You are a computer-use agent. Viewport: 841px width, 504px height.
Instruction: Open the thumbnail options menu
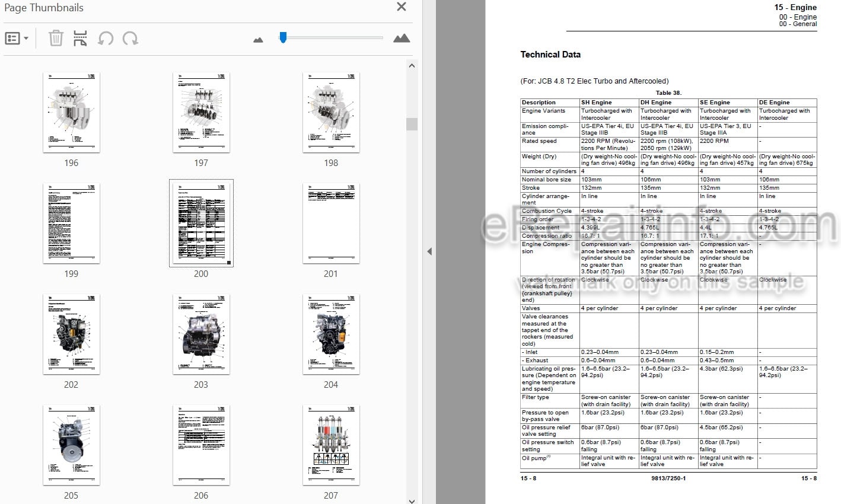pos(17,39)
